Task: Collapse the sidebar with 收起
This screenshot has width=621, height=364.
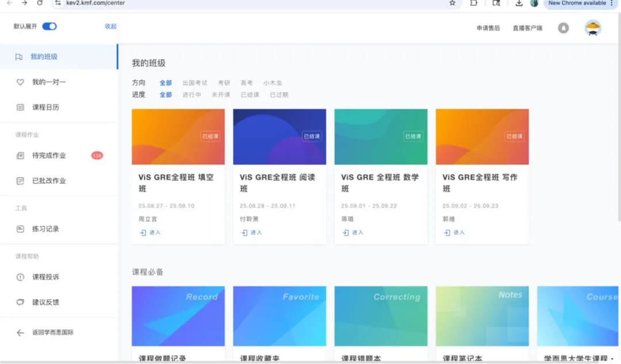Action: point(110,26)
